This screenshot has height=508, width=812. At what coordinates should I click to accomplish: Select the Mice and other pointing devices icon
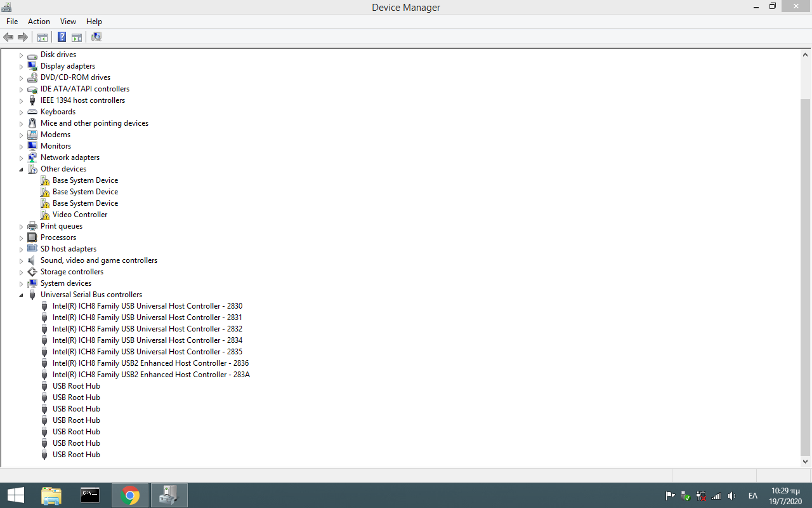coord(32,123)
